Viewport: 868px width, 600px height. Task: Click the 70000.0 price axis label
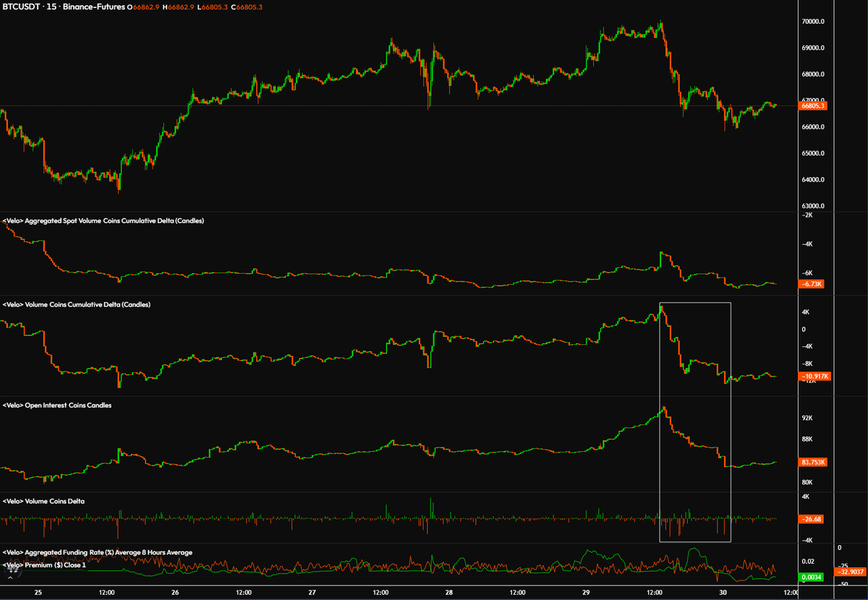(x=813, y=22)
